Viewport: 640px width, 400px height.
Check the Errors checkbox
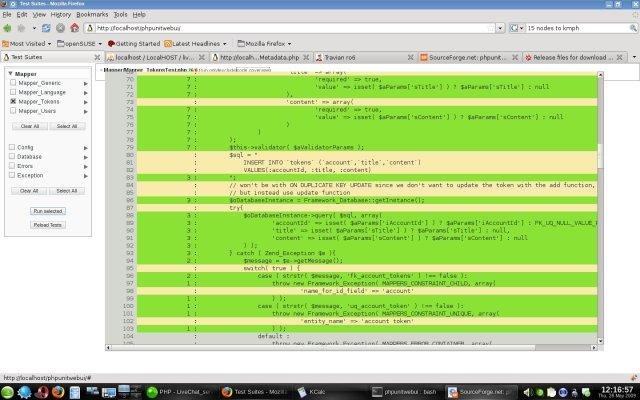pyautogui.click(x=12, y=166)
